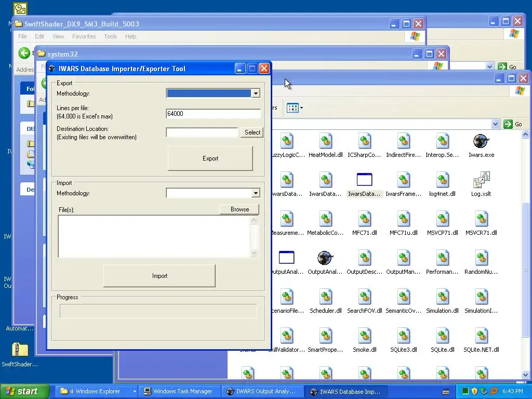Click the Destination Location text field
Image resolution: width=532 pixels, height=399 pixels.
202,132
